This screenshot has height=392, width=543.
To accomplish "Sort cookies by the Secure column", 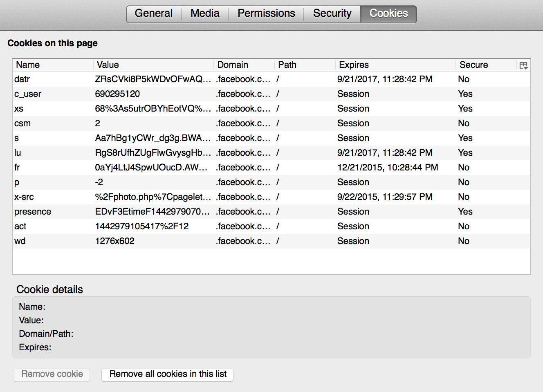I will point(473,65).
